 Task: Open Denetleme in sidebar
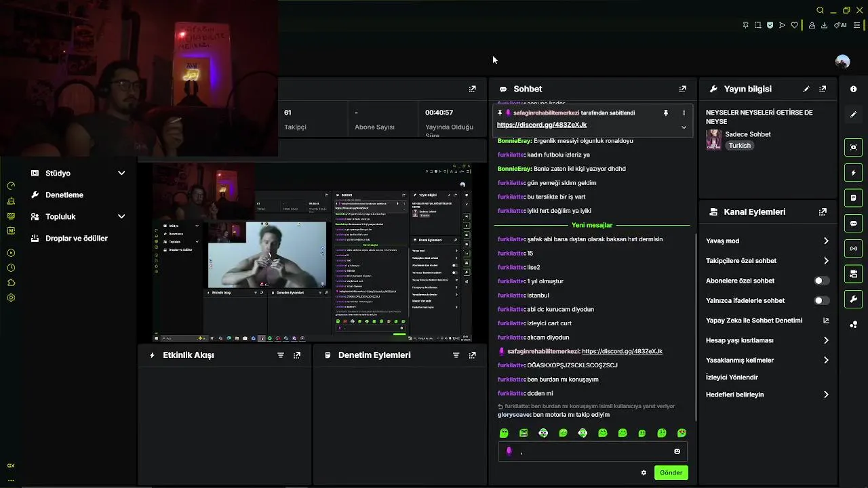pos(64,195)
